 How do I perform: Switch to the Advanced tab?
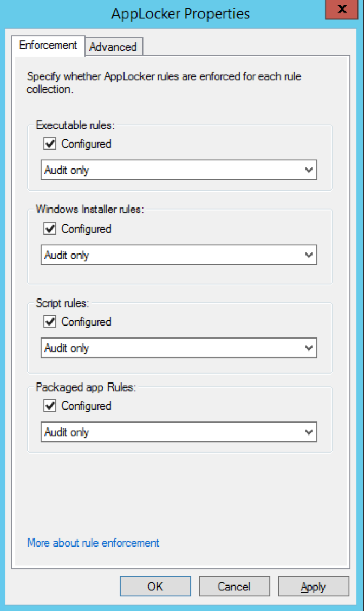pyautogui.click(x=113, y=47)
